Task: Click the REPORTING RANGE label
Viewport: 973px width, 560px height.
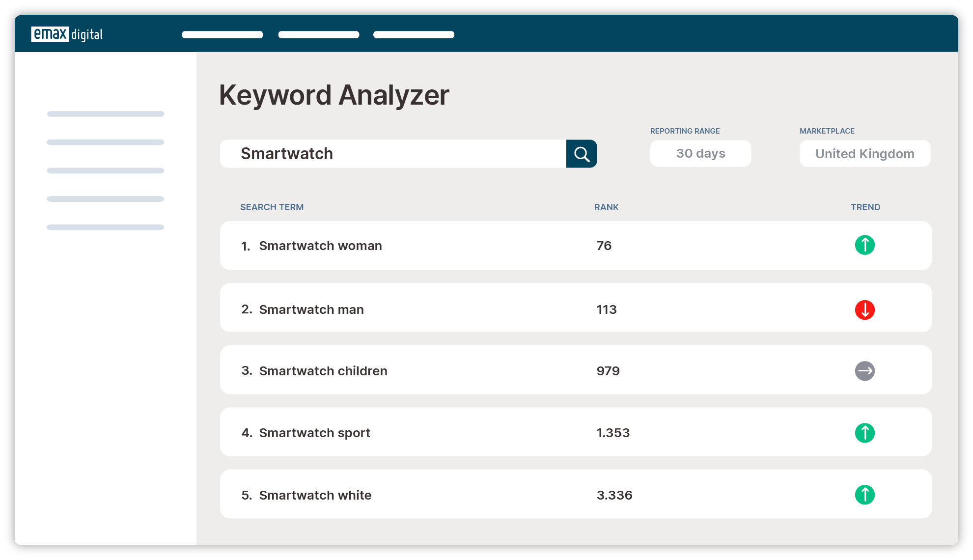Action: 685,131
